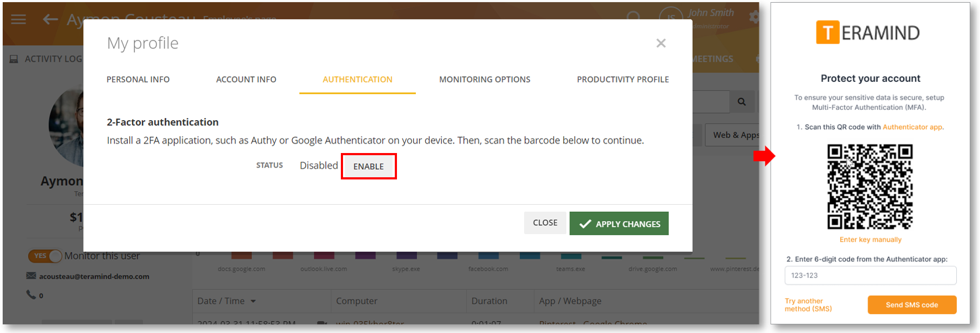Click the facebook.com chart label
Image resolution: width=980 pixels, height=333 pixels.
tap(488, 269)
